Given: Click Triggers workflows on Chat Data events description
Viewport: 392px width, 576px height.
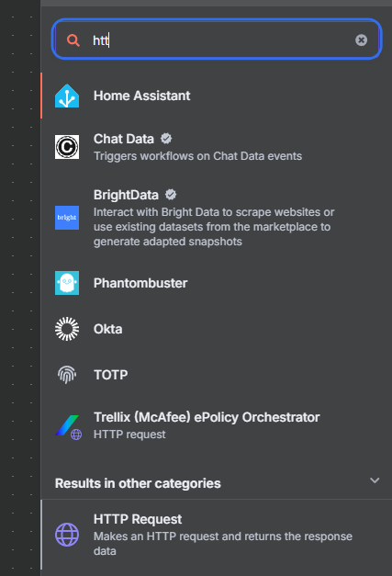Looking at the screenshot, I should [197, 156].
